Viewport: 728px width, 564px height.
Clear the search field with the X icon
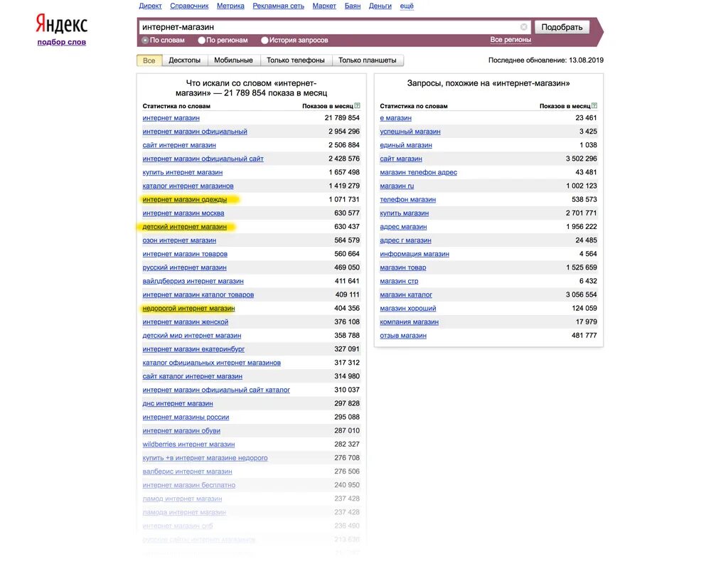tap(524, 27)
